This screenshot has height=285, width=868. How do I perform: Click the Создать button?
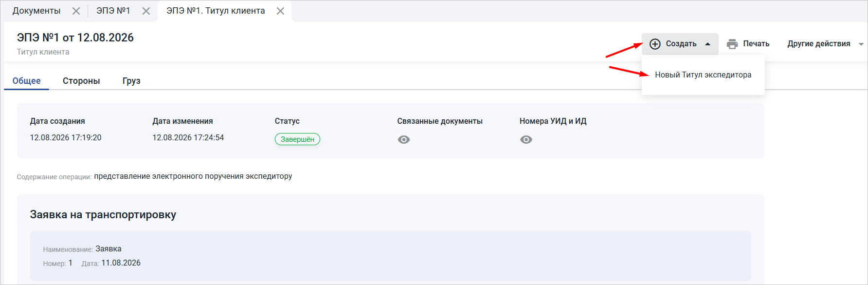click(x=680, y=44)
